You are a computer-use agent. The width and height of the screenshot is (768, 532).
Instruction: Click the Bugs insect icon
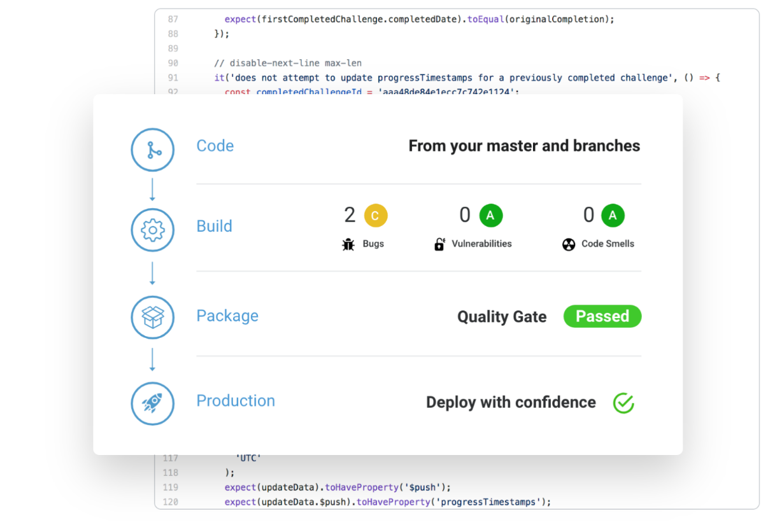click(348, 244)
